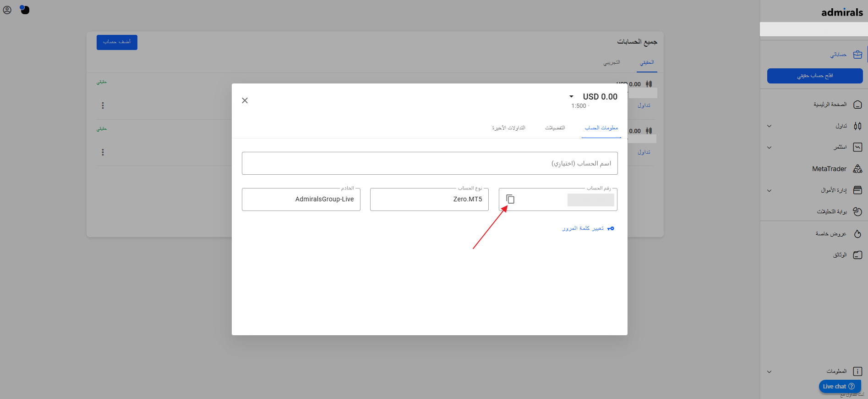The image size is (868, 399).
Task: Expand the تداول sidebar menu chevron
Action: point(769,126)
